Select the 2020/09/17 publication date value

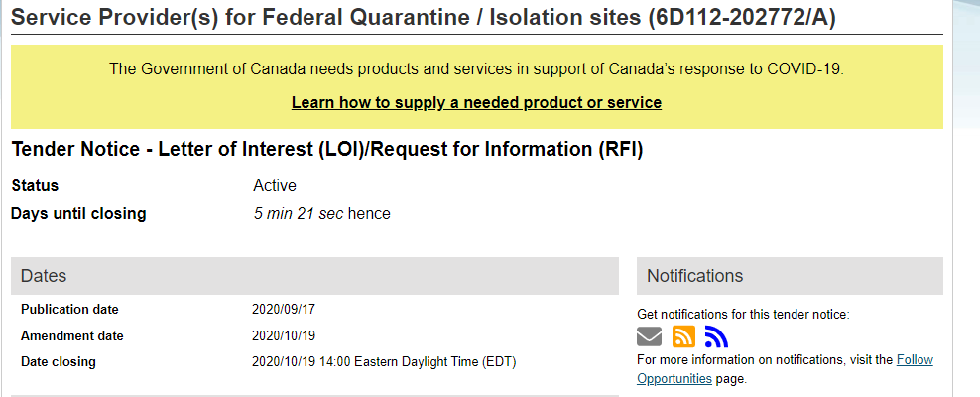pos(284,310)
